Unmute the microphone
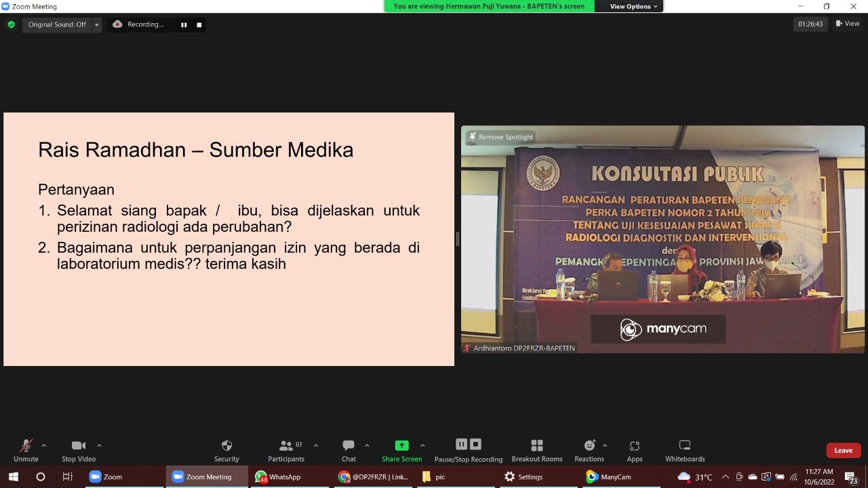This screenshot has height=488, width=868. (26, 446)
